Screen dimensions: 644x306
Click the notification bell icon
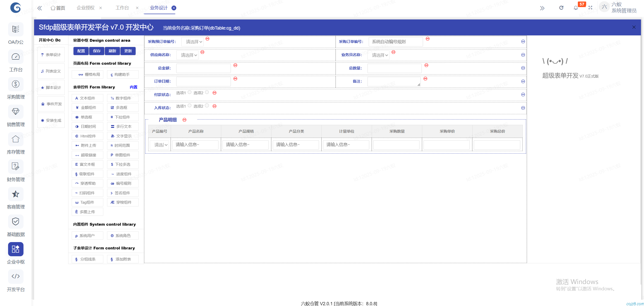[576, 8]
